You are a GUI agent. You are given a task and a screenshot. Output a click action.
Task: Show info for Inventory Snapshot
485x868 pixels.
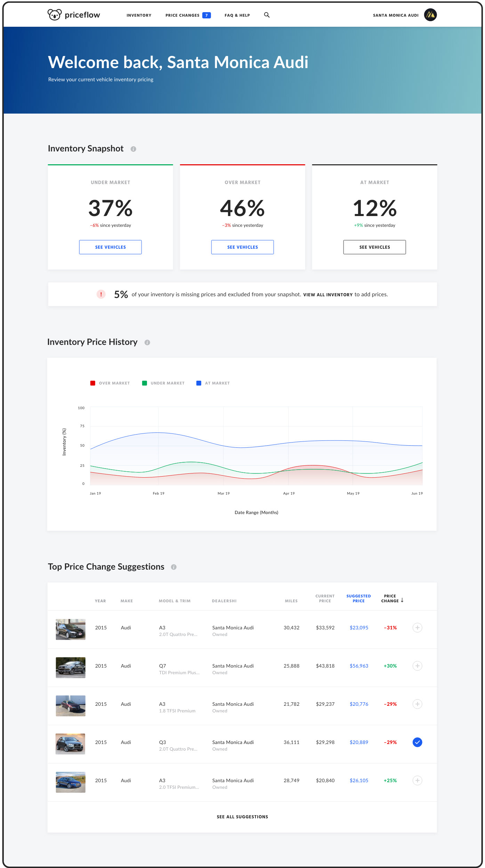[133, 149]
